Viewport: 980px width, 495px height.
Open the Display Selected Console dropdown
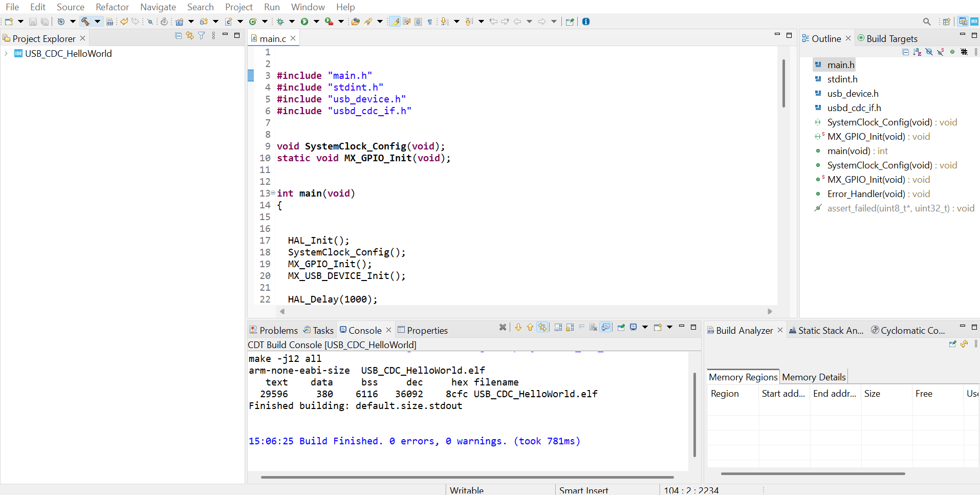pyautogui.click(x=644, y=328)
